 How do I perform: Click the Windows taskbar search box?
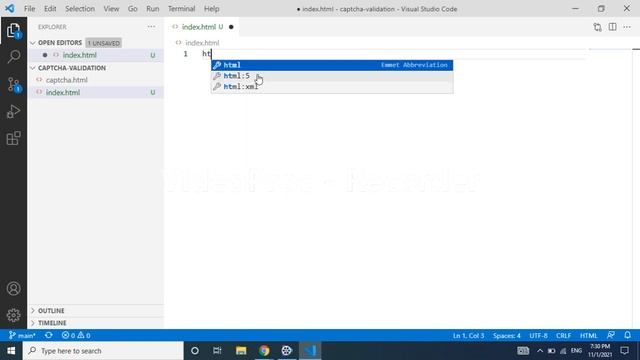coord(103,351)
